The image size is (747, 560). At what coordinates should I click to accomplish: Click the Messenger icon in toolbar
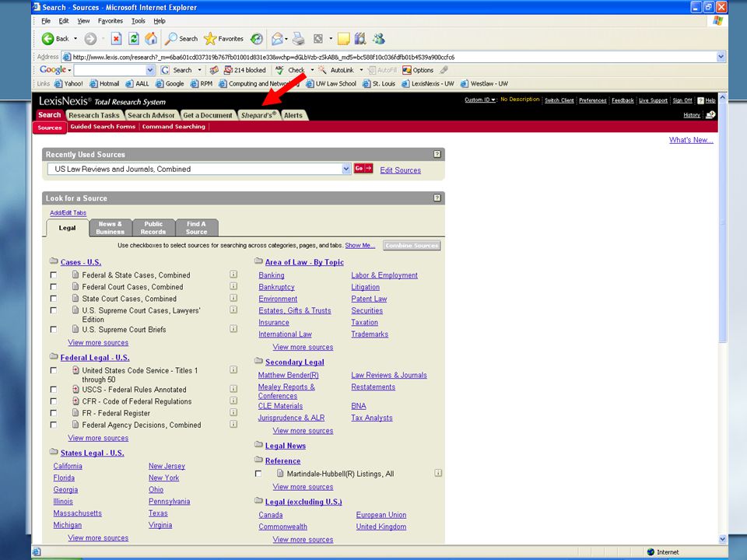pos(379,39)
